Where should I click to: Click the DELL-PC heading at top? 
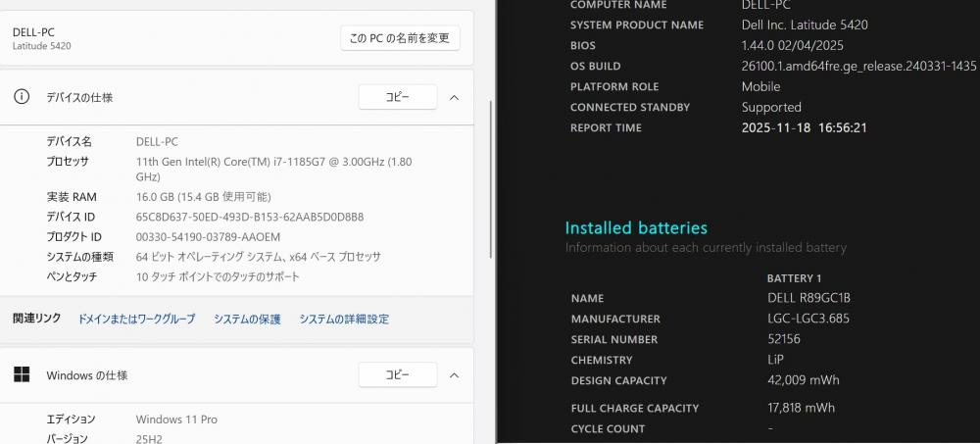(x=33, y=32)
